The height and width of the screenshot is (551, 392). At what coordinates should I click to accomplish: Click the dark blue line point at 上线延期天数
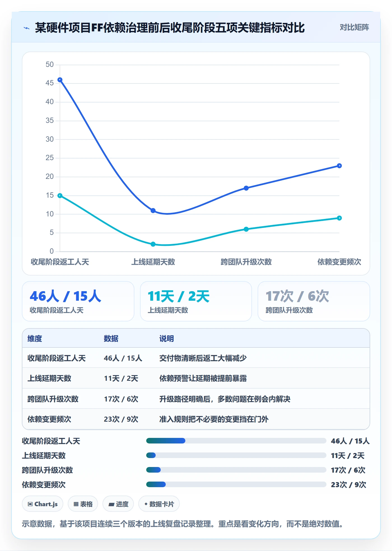pos(153,211)
